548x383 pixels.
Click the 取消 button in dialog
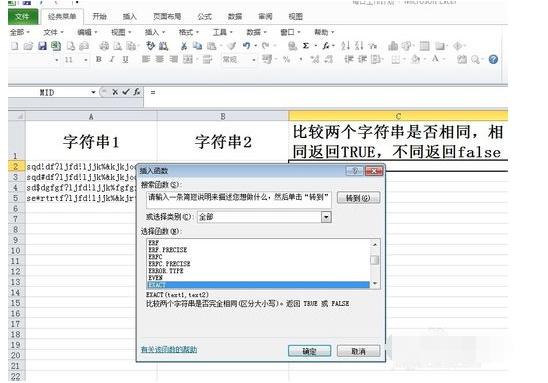coord(358,351)
